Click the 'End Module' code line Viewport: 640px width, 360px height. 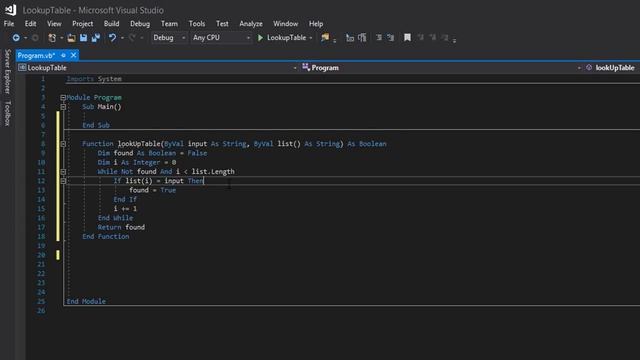(x=86, y=301)
